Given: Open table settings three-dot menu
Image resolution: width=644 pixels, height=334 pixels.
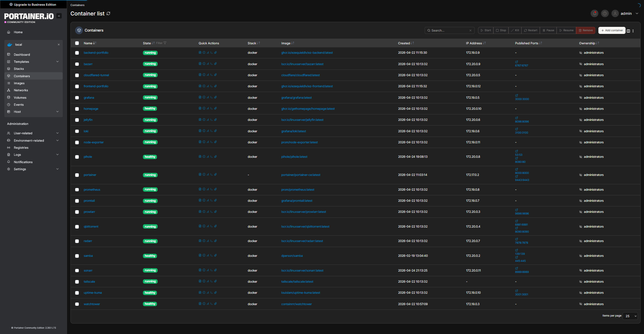Looking at the screenshot, I should pos(633,31).
